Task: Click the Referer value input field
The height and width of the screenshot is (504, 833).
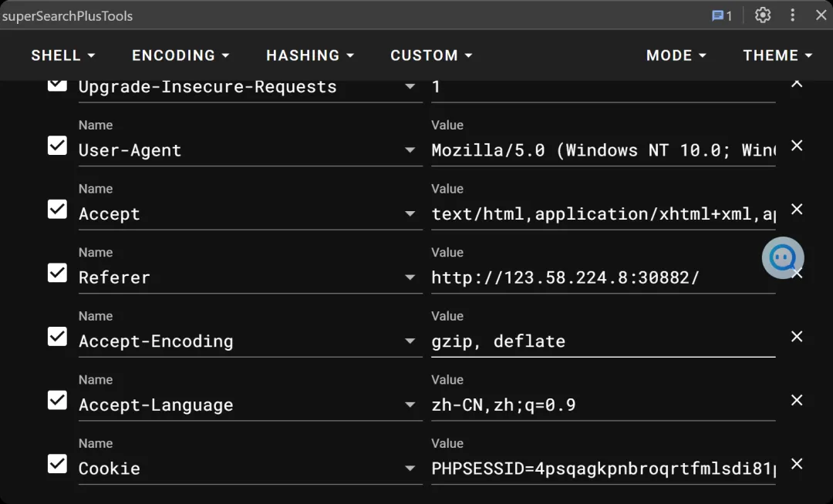Action: (594, 277)
